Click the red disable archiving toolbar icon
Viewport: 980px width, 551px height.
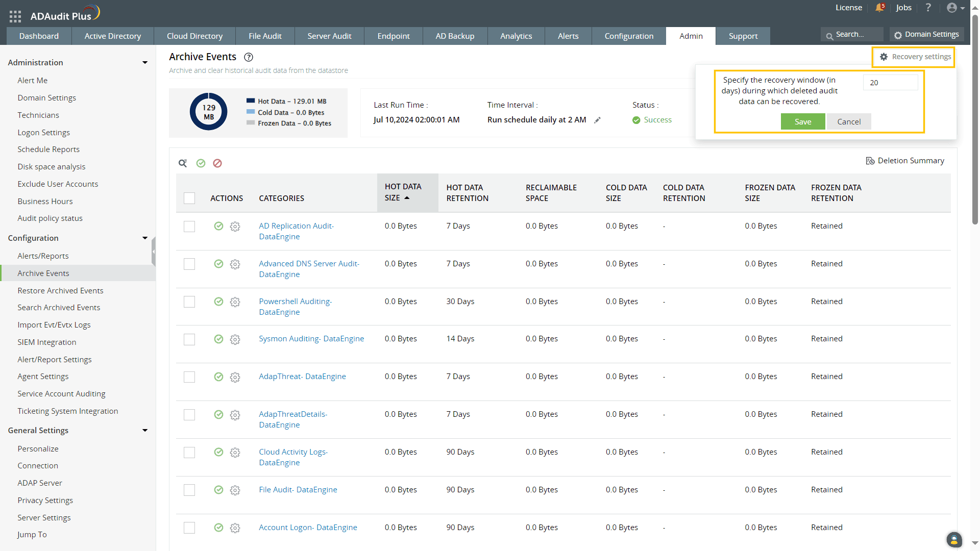pyautogui.click(x=217, y=163)
